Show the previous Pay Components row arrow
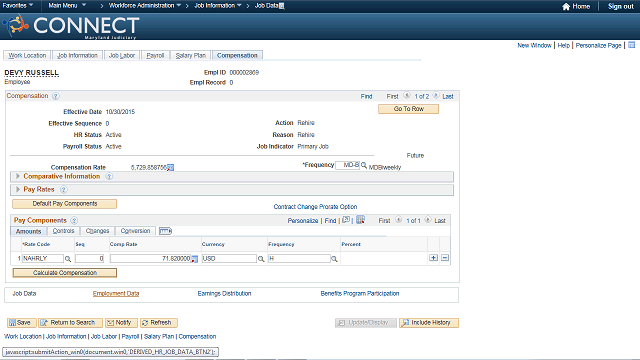This screenshot has width=640, height=360. [398, 220]
